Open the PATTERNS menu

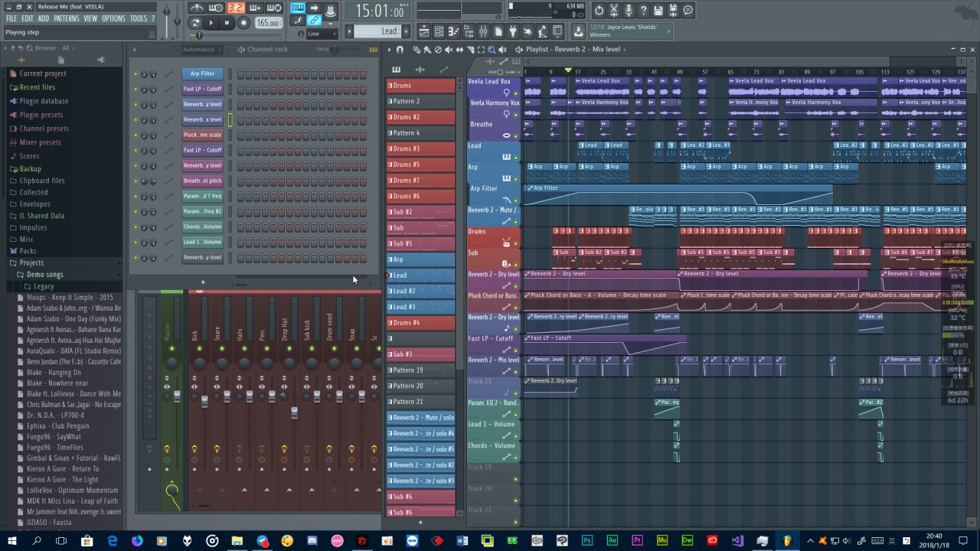pos(66,18)
